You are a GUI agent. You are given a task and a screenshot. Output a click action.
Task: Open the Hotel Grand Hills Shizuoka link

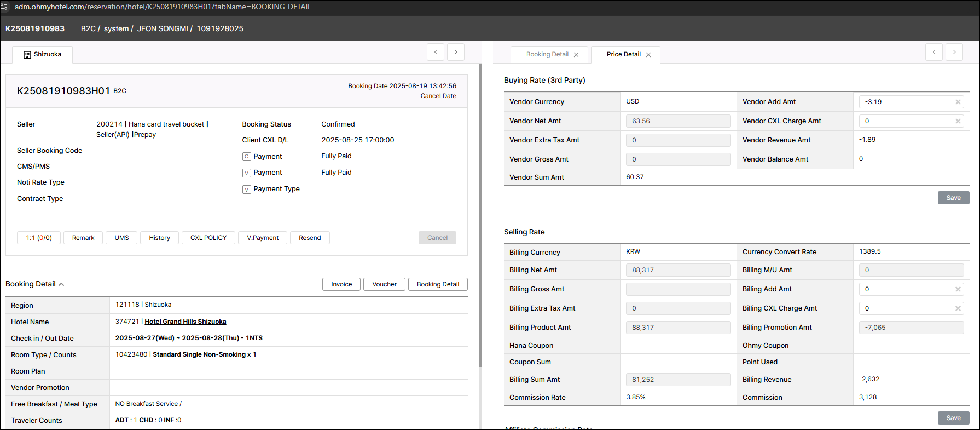185,322
